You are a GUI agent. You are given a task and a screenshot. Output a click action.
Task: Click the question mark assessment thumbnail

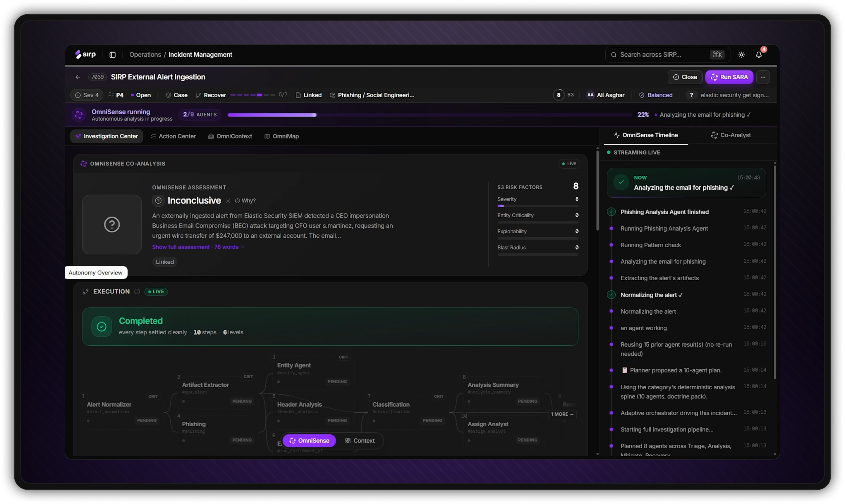pos(112,225)
